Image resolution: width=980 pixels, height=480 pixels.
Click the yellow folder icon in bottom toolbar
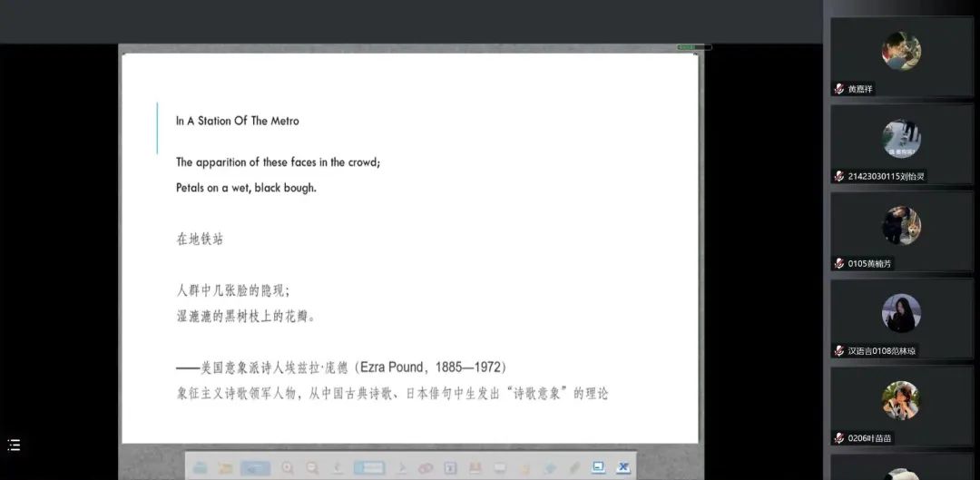[x=225, y=467]
